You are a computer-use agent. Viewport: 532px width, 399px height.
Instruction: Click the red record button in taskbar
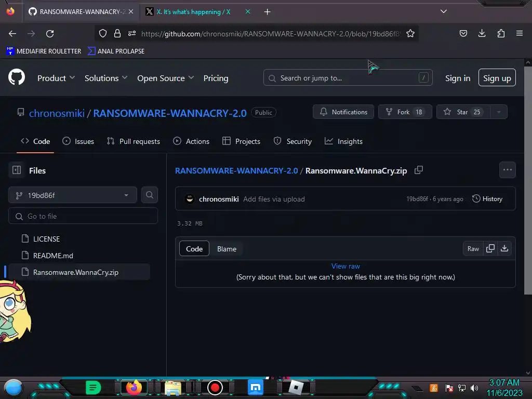215,388
